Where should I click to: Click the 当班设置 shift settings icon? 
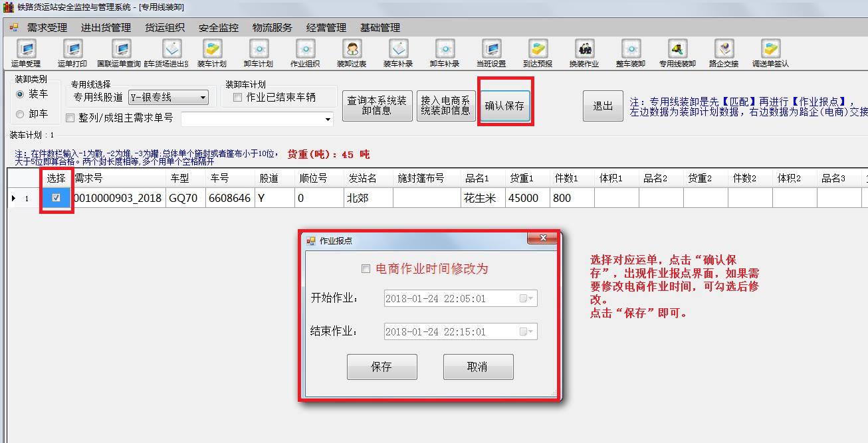click(x=491, y=53)
